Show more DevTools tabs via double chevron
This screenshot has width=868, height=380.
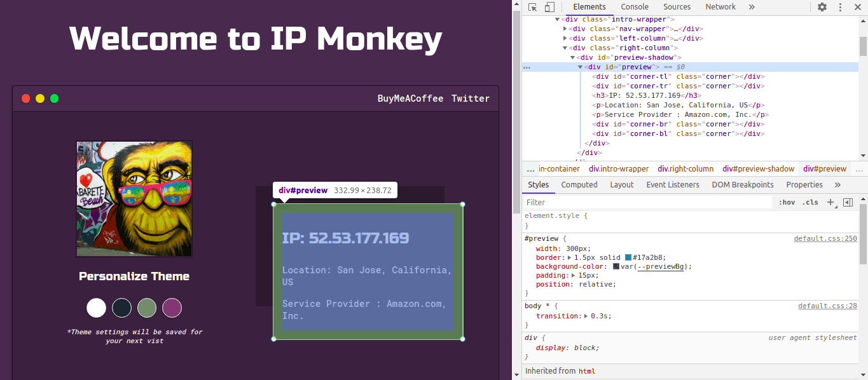click(x=752, y=7)
